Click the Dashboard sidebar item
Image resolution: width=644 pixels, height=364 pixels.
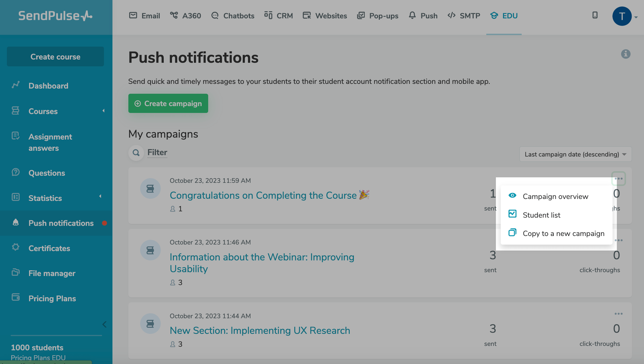(x=48, y=86)
